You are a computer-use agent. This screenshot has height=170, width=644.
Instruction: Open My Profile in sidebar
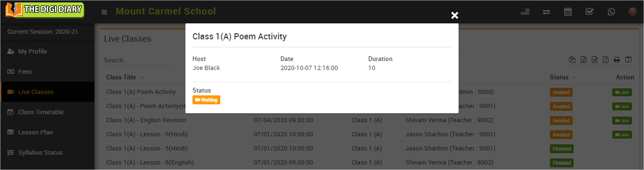coord(33,51)
